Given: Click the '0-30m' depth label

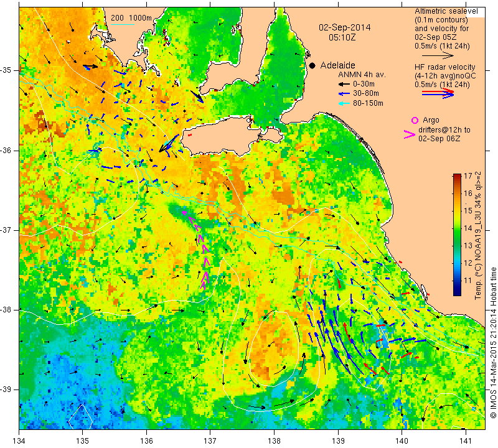Looking at the screenshot, I should [364, 84].
